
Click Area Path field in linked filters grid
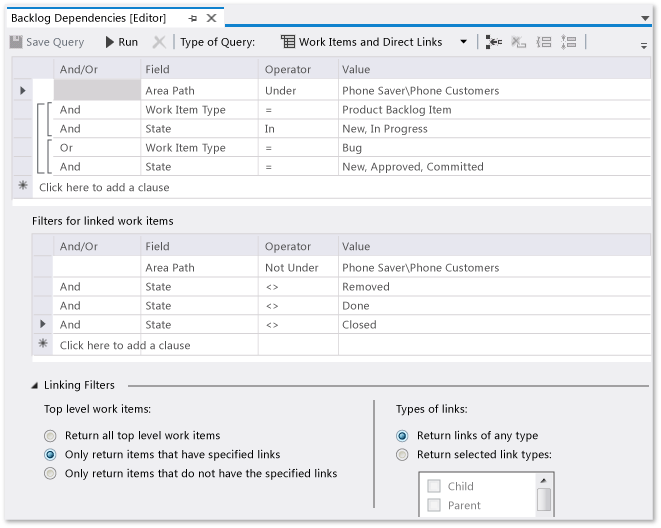click(x=199, y=267)
